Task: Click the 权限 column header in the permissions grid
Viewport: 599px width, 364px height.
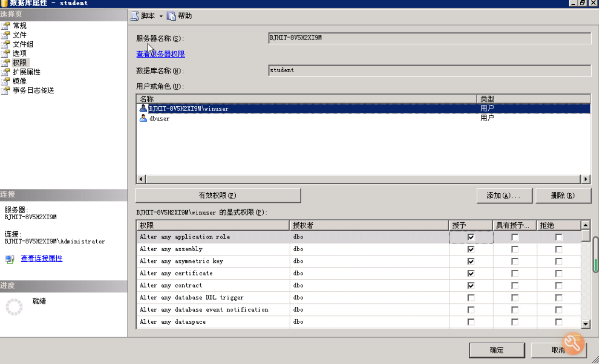Action: click(213, 225)
